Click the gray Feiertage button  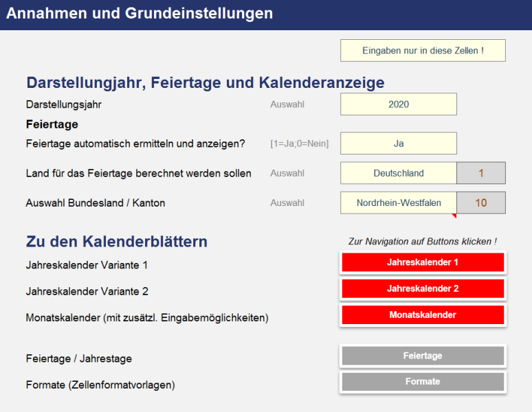tap(423, 356)
